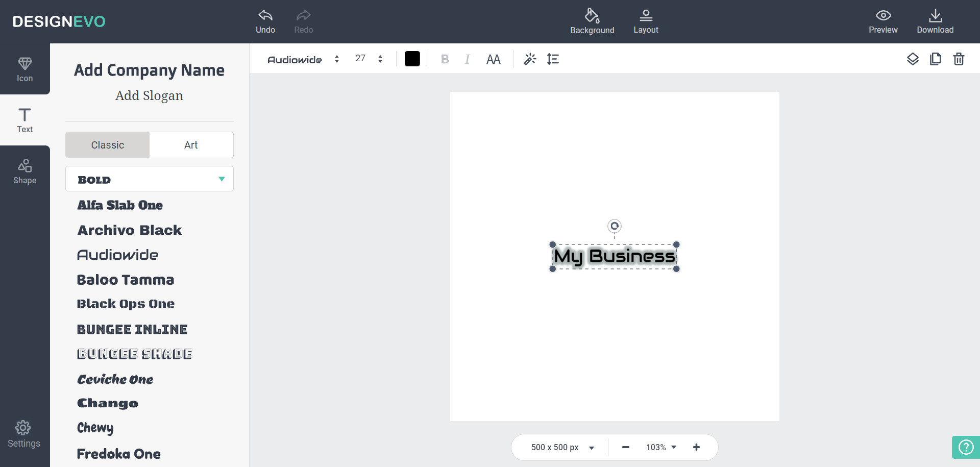980x467 pixels.
Task: Duplicate the selected text object
Action: pos(936,59)
